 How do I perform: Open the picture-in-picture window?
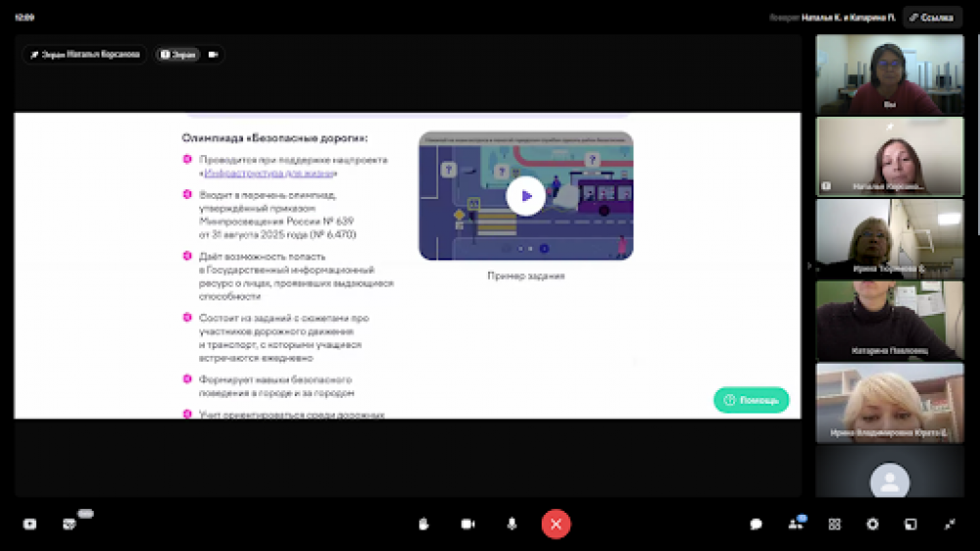(x=910, y=525)
